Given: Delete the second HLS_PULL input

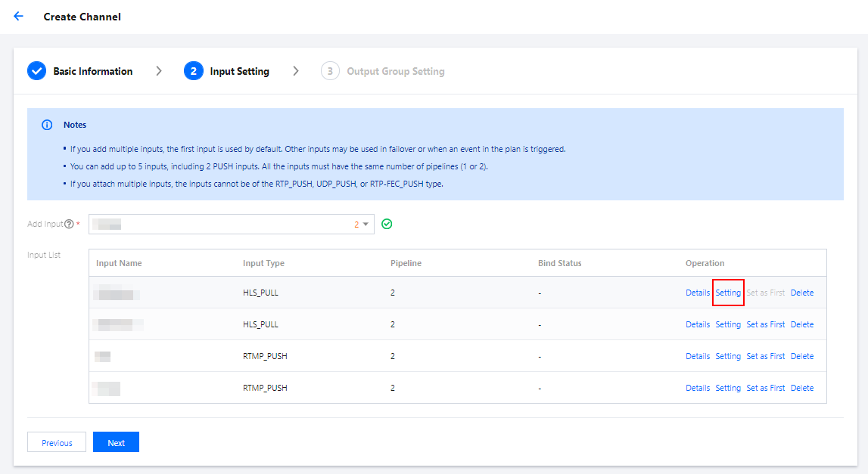Looking at the screenshot, I should [x=801, y=324].
